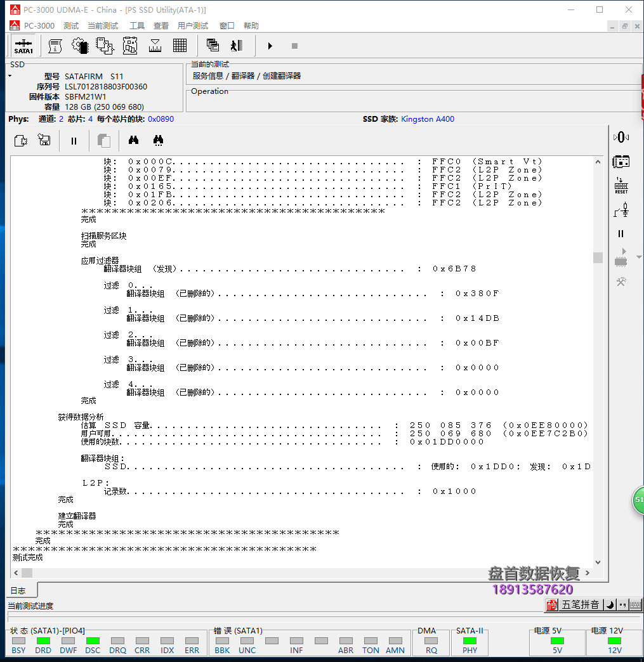
Task: Click log value 0x6B78
Action: 455,268
